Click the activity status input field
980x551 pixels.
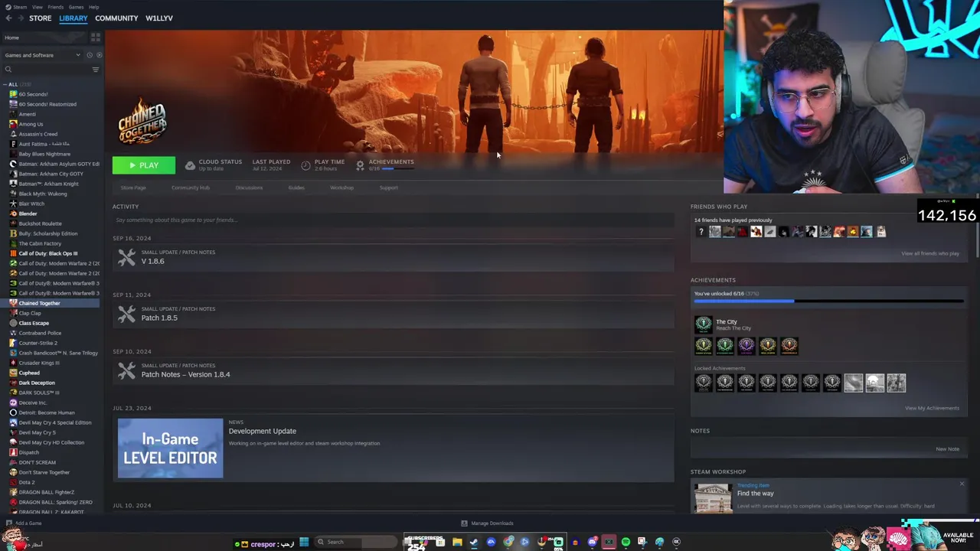393,220
